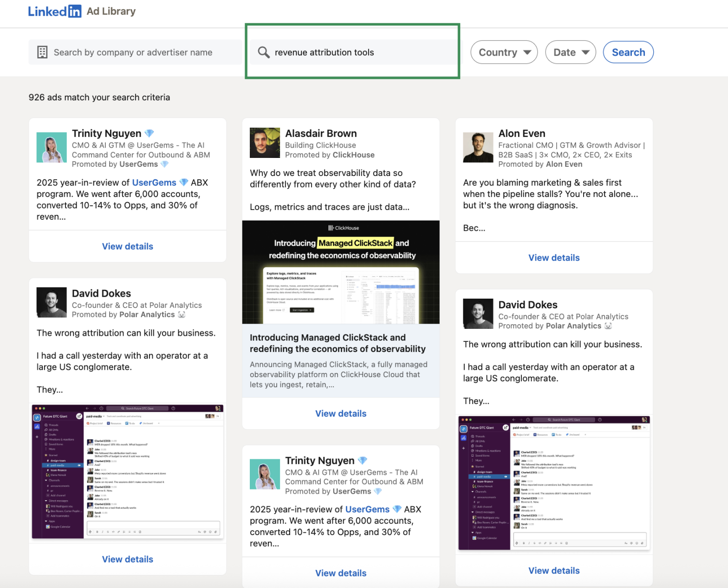Select the '926 ads match' results count text
Image resolution: width=728 pixels, height=588 pixels.
tap(99, 98)
